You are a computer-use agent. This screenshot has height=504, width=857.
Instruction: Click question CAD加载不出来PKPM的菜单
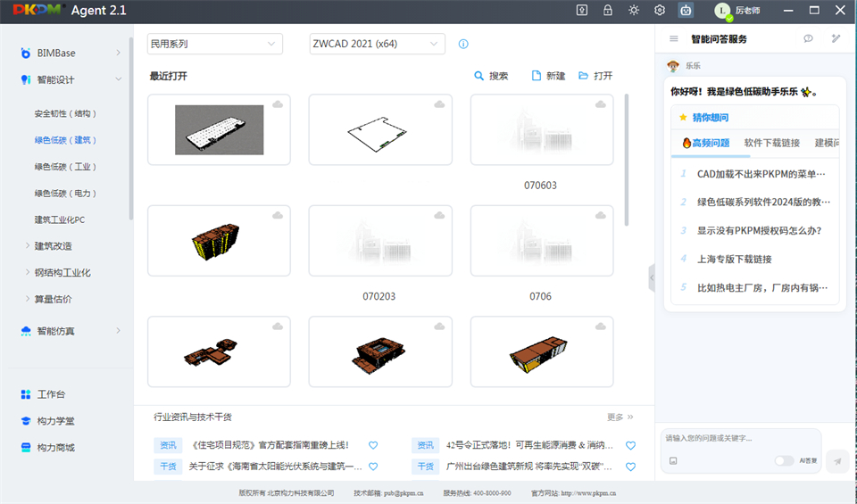click(761, 174)
